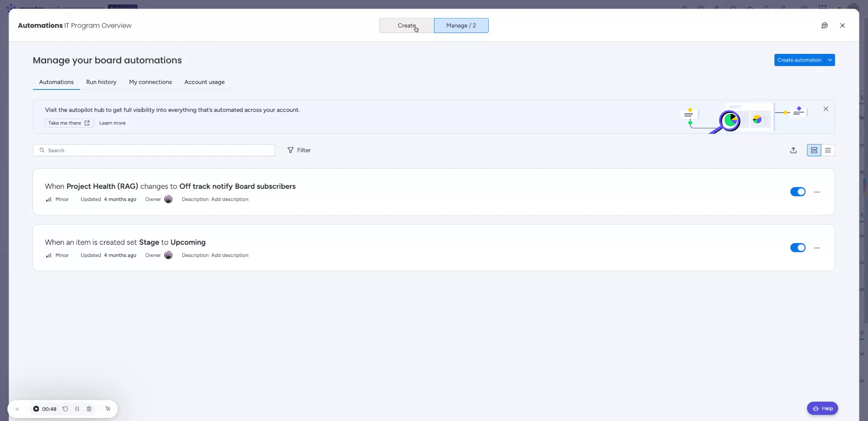Click the Search automations input field
Image resolution: width=868 pixels, height=421 pixels.
click(154, 150)
